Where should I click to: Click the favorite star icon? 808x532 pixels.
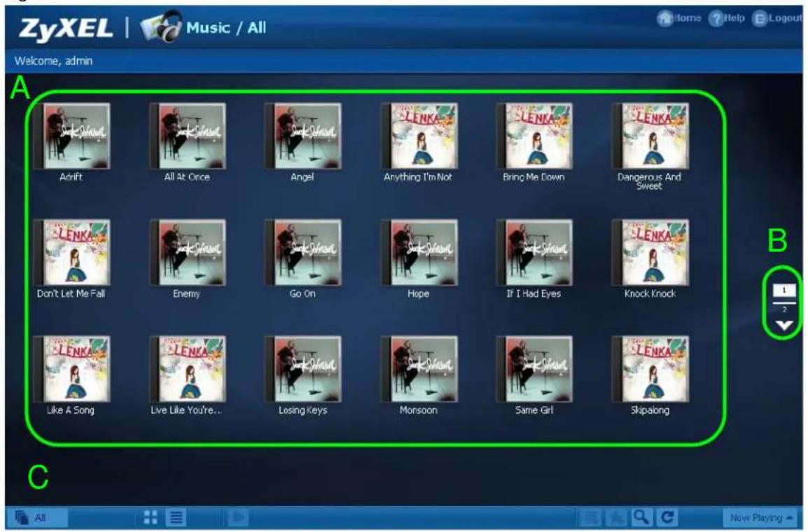(615, 517)
